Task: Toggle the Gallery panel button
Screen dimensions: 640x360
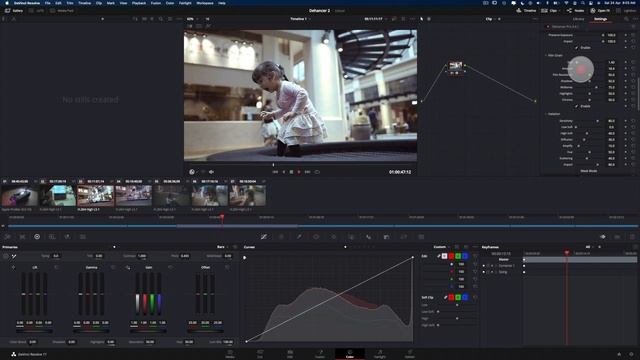Action: 13,11
